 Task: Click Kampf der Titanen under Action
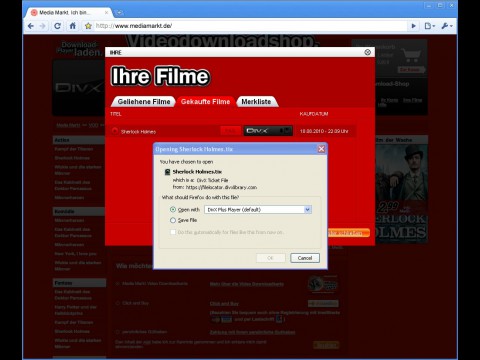click(x=74, y=149)
